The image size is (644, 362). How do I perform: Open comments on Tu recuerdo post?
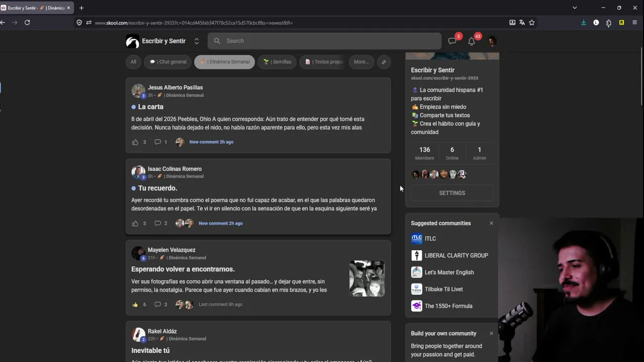click(x=157, y=223)
